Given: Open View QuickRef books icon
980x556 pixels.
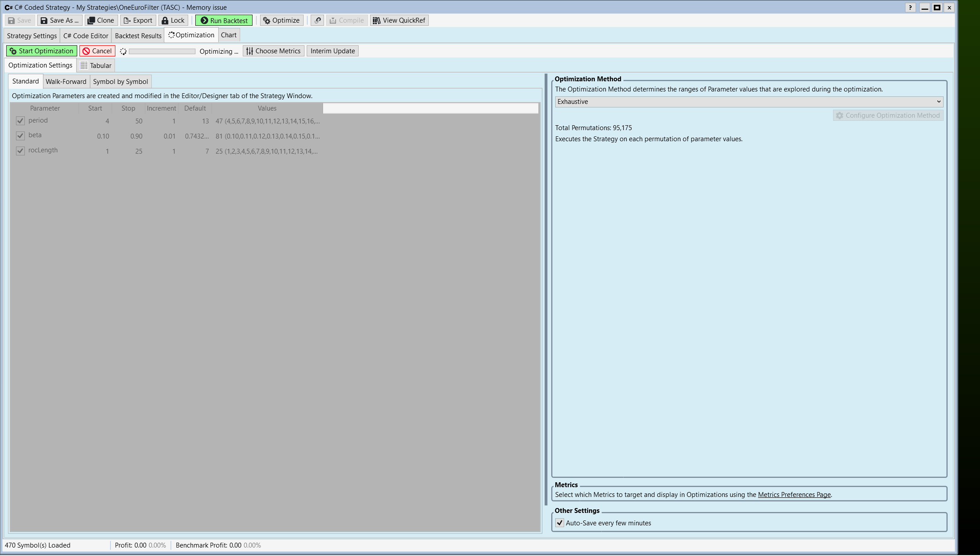Looking at the screenshot, I should 376,20.
